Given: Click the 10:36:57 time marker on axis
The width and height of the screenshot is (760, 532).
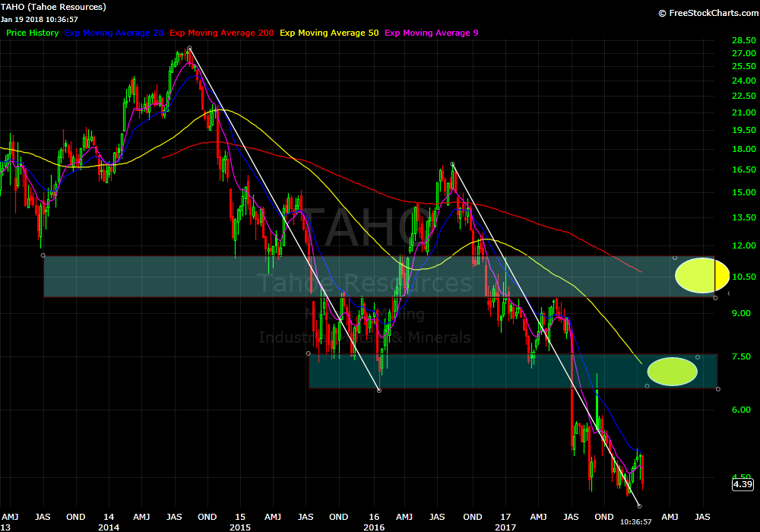Looking at the screenshot, I should (636, 522).
